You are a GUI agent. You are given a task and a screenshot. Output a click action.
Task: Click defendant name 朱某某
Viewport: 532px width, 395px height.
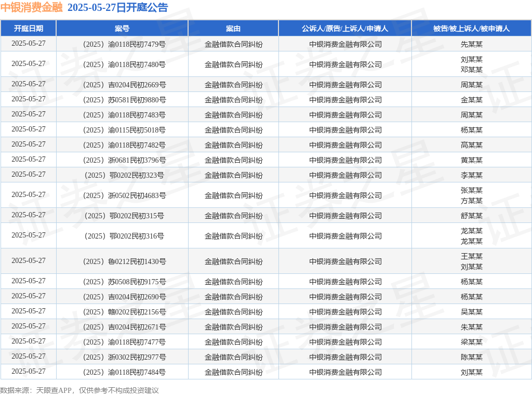[472, 327]
